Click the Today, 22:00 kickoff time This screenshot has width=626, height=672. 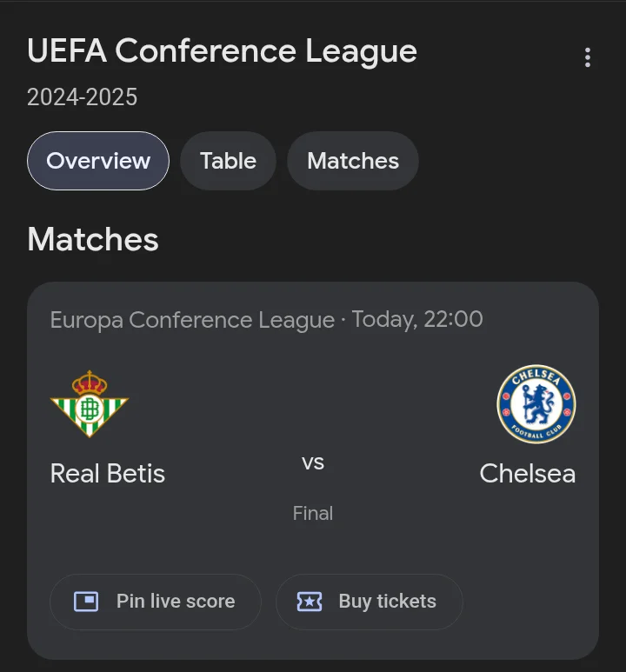point(417,320)
